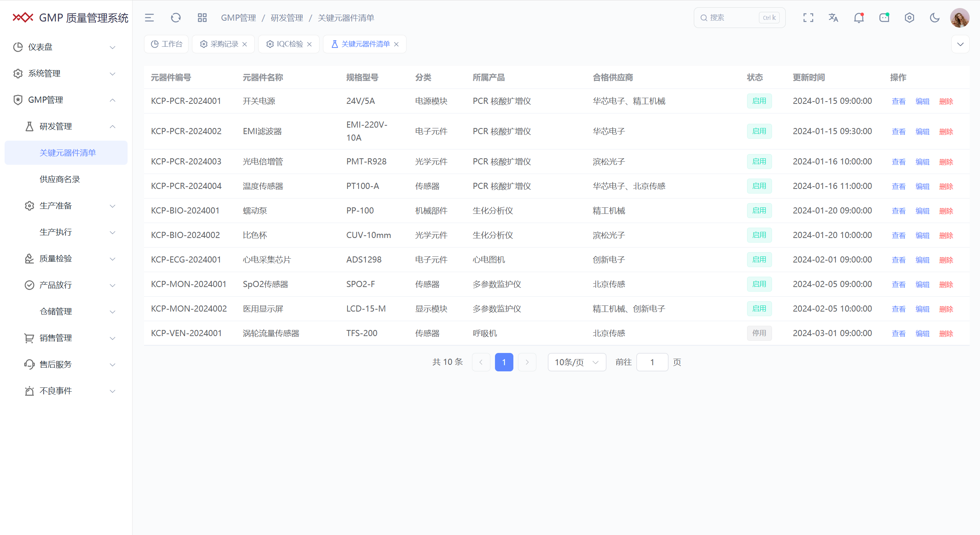Image resolution: width=980 pixels, height=535 pixels.
Task: Click the 生产准备 gear icon
Action: click(29, 206)
